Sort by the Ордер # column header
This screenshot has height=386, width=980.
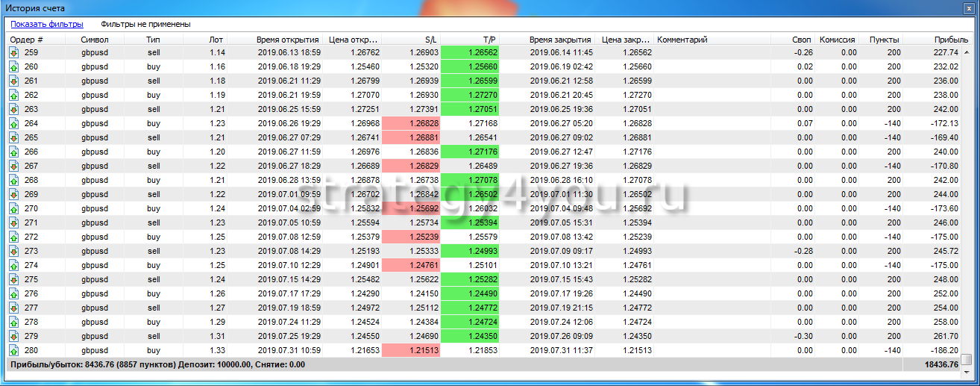(x=26, y=40)
